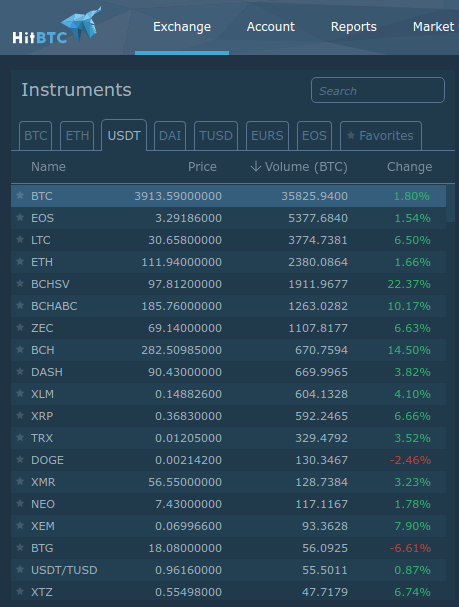Click NEO price 7.43000000

188,504
